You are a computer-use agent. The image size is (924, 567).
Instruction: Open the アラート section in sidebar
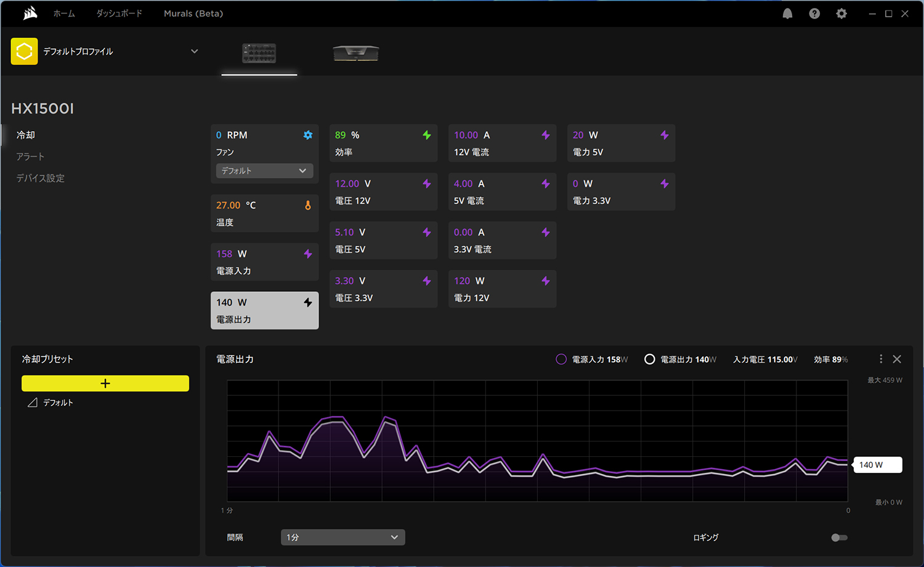pos(30,156)
